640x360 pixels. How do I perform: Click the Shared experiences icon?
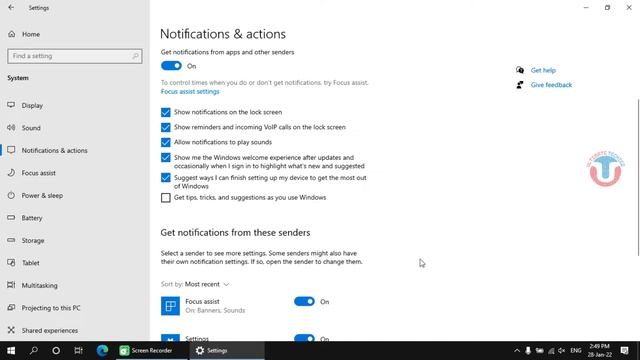pyautogui.click(x=11, y=329)
